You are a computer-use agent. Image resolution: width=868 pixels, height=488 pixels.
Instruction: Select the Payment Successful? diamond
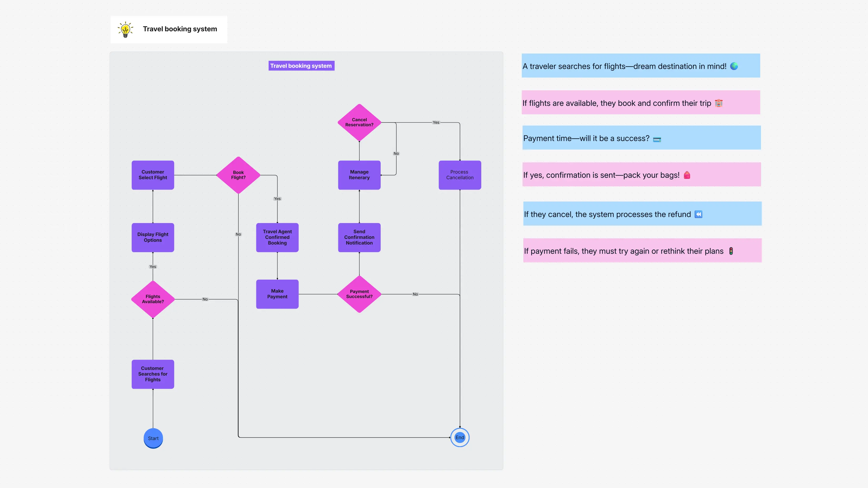click(x=359, y=294)
